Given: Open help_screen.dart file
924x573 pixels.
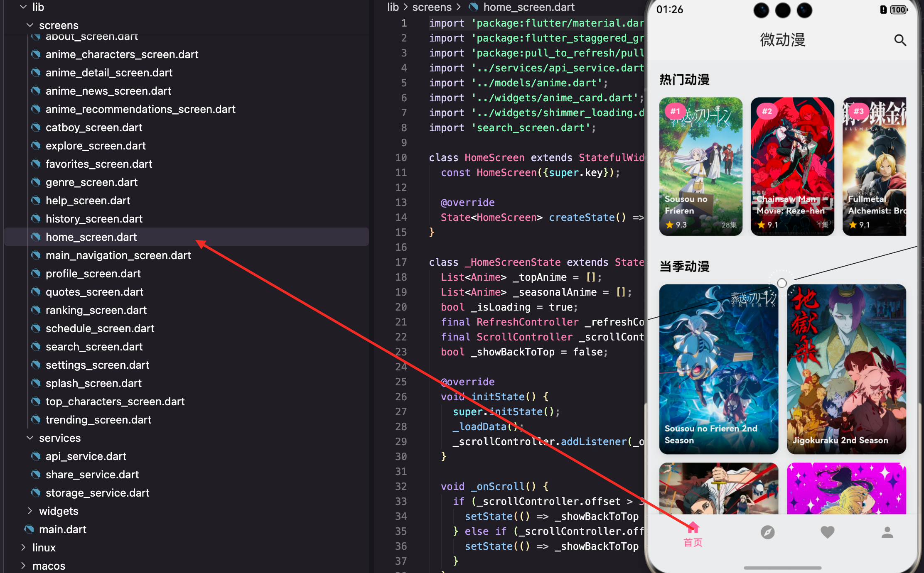Looking at the screenshot, I should (x=88, y=201).
